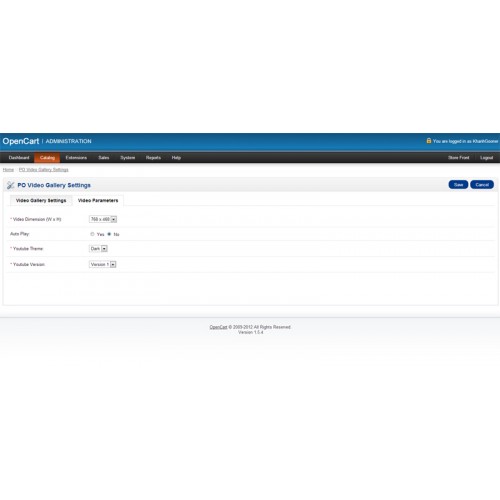Click the padlock login status icon
The width and height of the screenshot is (500, 500).
click(429, 141)
